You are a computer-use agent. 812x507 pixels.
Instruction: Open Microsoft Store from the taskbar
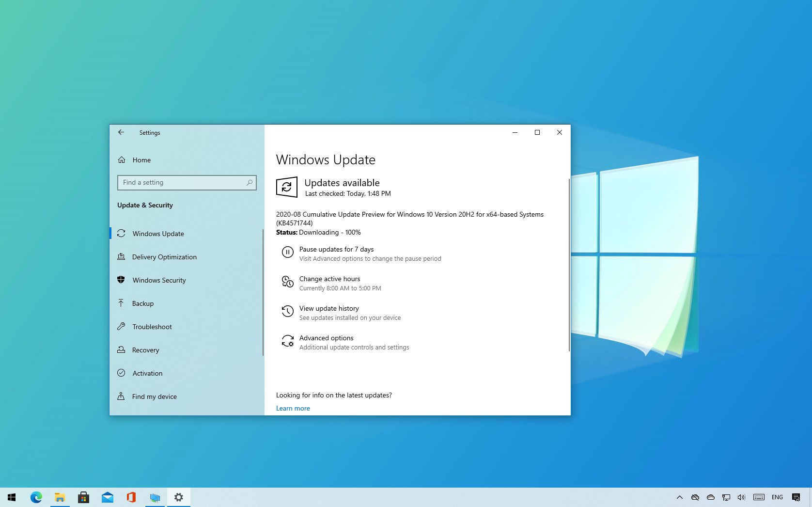83,497
